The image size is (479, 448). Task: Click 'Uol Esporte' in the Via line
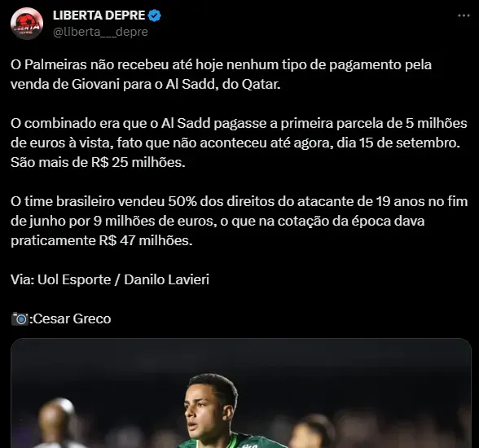pos(74,279)
